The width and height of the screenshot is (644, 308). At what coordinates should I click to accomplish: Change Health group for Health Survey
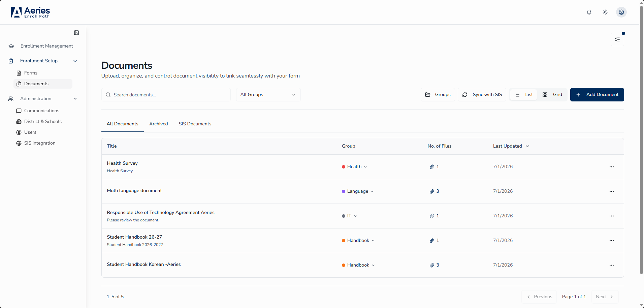coord(354,167)
